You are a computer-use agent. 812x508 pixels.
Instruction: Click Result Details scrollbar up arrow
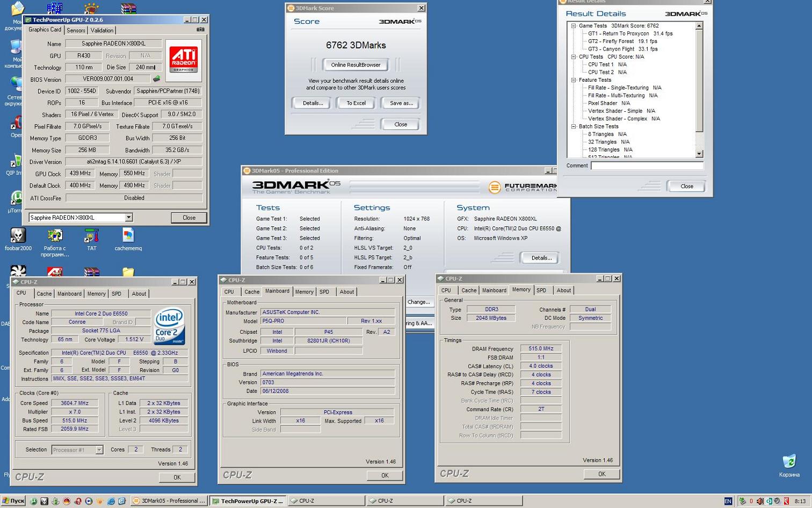coord(699,26)
